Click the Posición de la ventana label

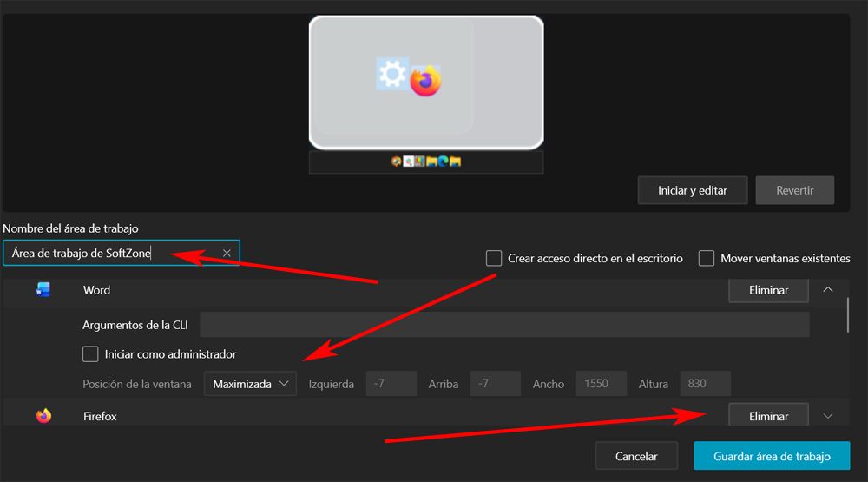pyautogui.click(x=137, y=384)
